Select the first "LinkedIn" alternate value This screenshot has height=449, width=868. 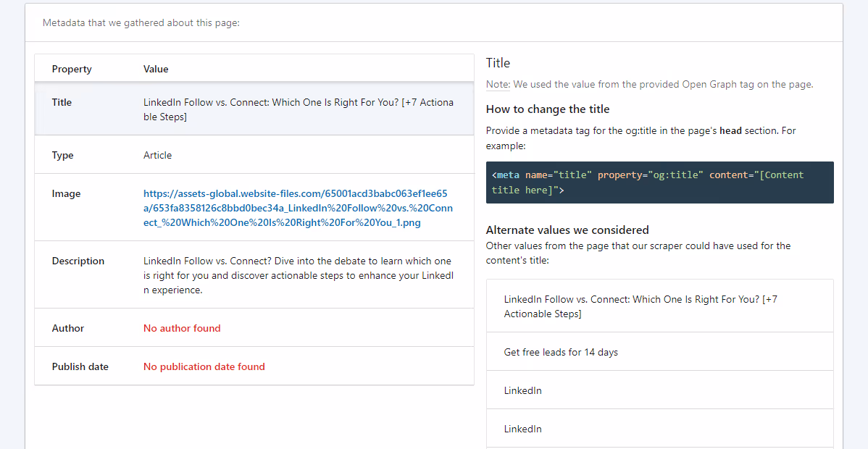[x=522, y=390]
